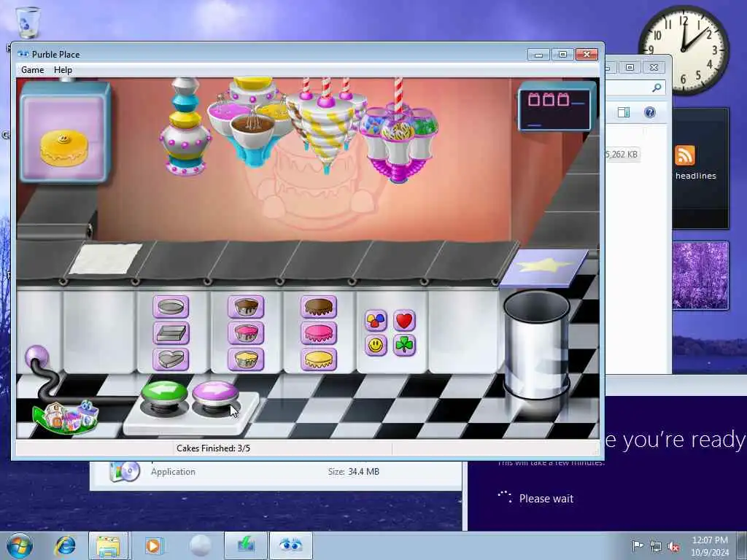Click the batter bowls mixer machine
Viewport: 747px width, 560px height.
[251, 122]
